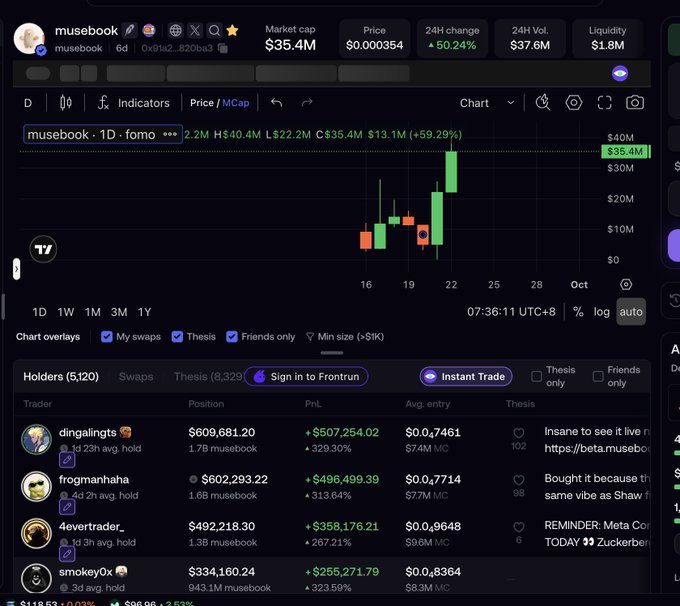Select the 3M range

pos(119,312)
